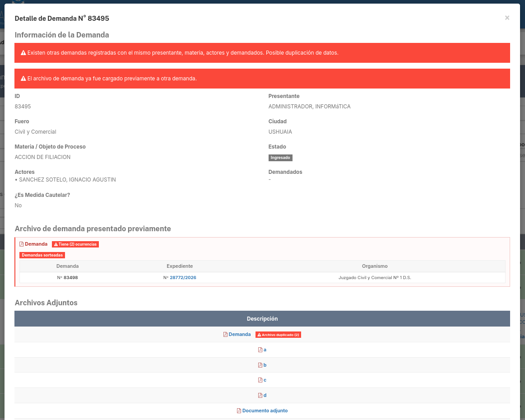Open attached file 'c'
The height and width of the screenshot is (420, 525).
(x=265, y=380)
